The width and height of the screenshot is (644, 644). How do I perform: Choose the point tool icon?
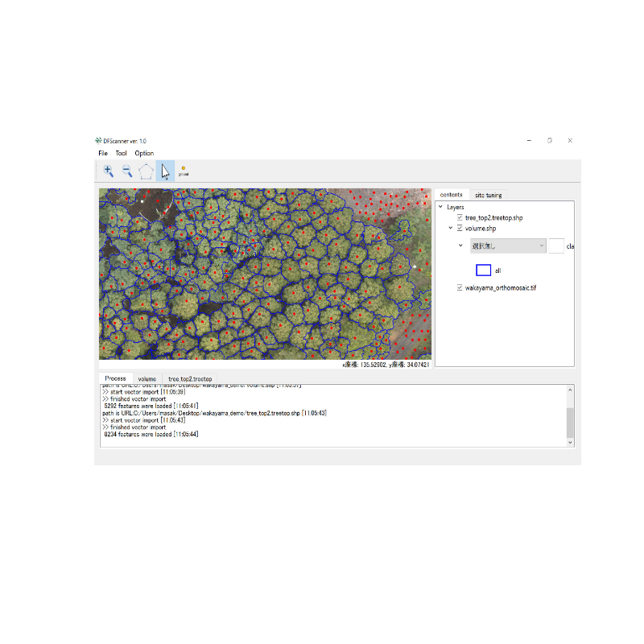pyautogui.click(x=184, y=171)
